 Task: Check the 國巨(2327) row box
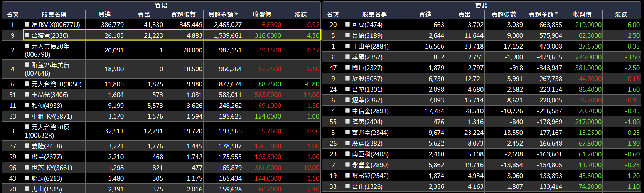pyautogui.click(x=347, y=67)
